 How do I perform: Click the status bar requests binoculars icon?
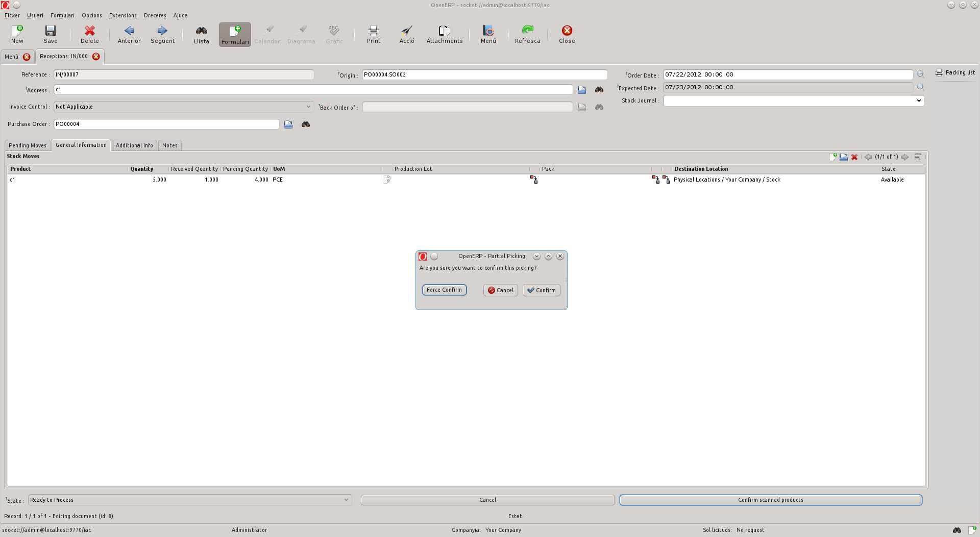point(957,530)
